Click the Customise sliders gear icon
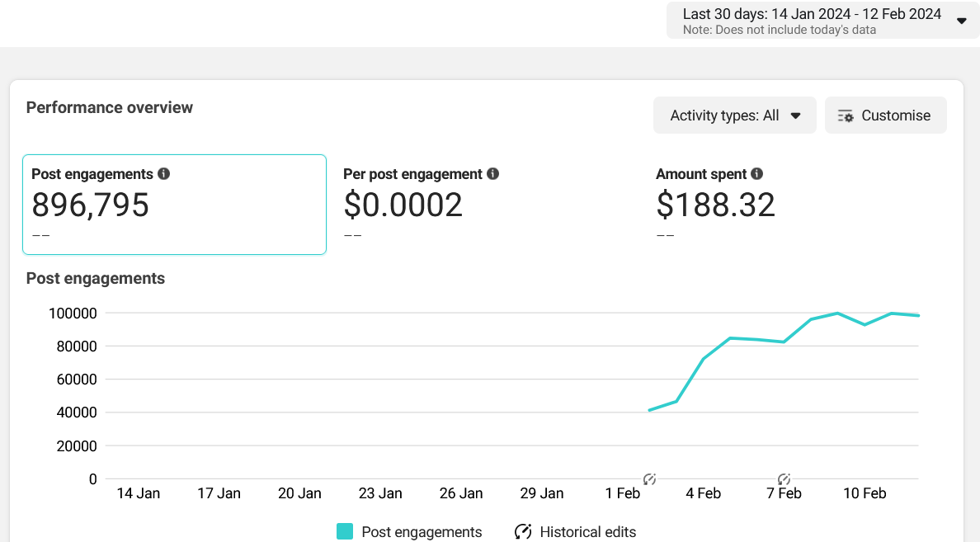The width and height of the screenshot is (980, 542). coord(846,115)
